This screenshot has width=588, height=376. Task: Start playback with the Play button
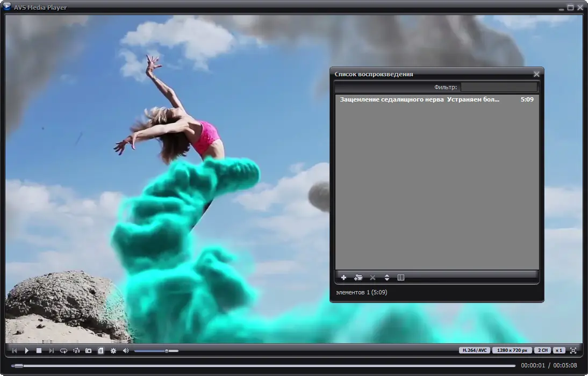pyautogui.click(x=27, y=351)
